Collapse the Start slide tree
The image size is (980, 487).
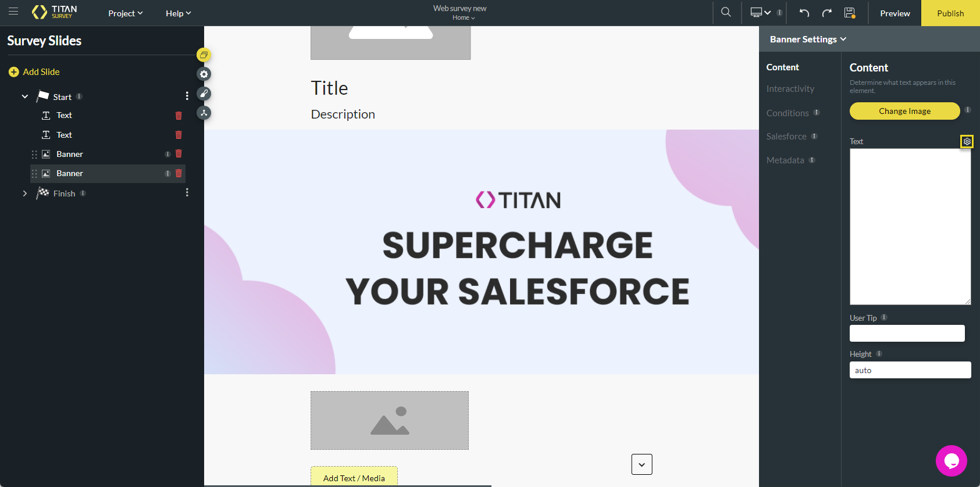[25, 96]
